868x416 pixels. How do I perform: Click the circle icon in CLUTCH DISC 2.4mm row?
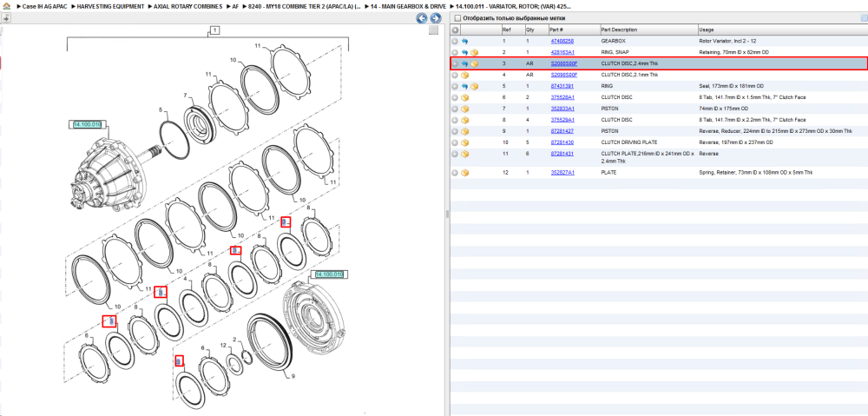coord(455,63)
